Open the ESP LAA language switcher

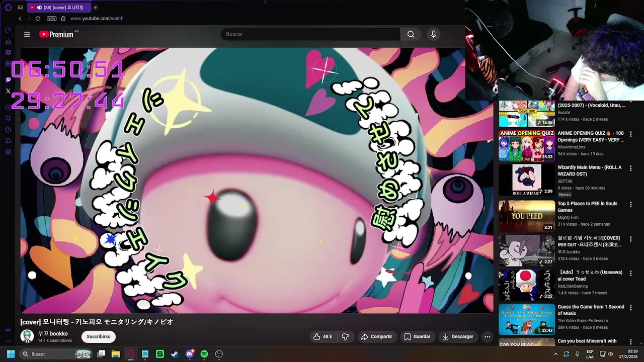coord(590,354)
